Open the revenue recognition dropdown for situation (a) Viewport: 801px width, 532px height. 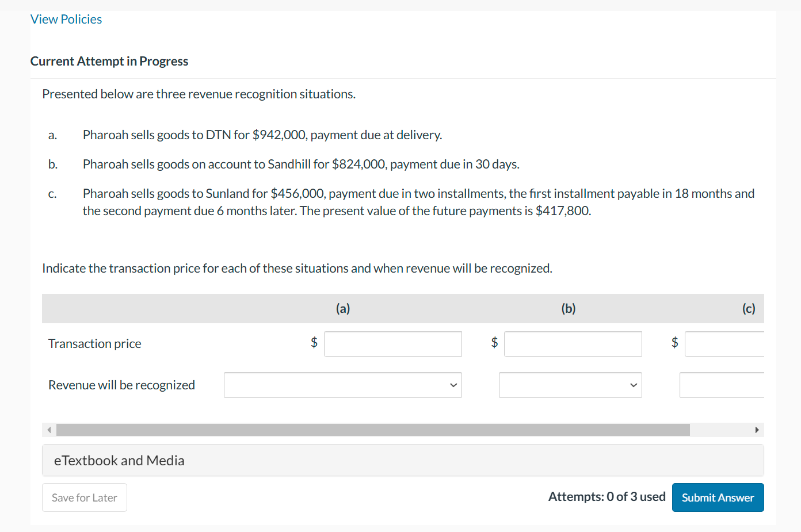[x=342, y=385]
